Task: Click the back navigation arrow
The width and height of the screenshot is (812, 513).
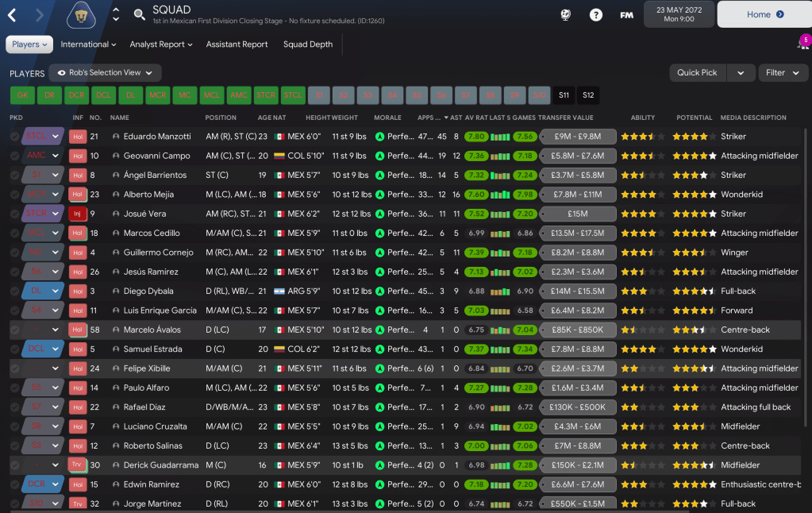Action: click(x=13, y=14)
